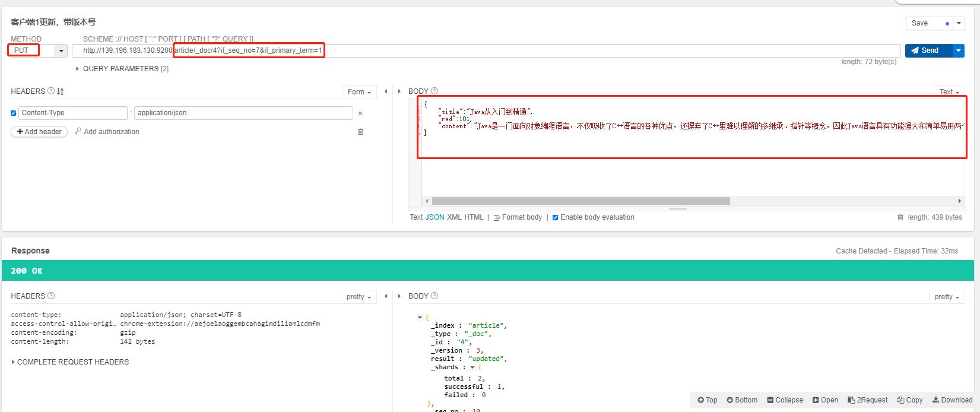Screen dimensions: 980x412
Task: Select HTML body syntax mode
Action: point(474,217)
